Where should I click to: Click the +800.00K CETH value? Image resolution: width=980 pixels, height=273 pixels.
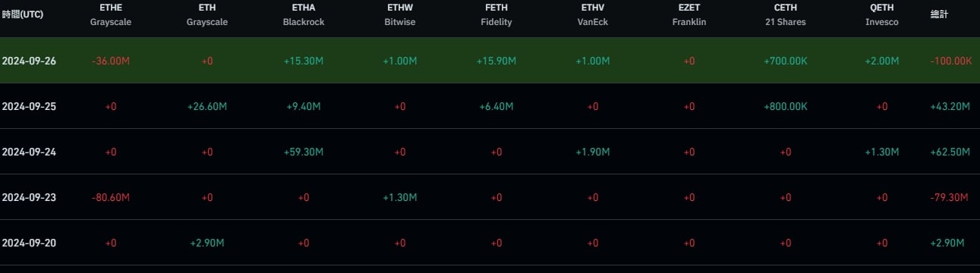(786, 106)
